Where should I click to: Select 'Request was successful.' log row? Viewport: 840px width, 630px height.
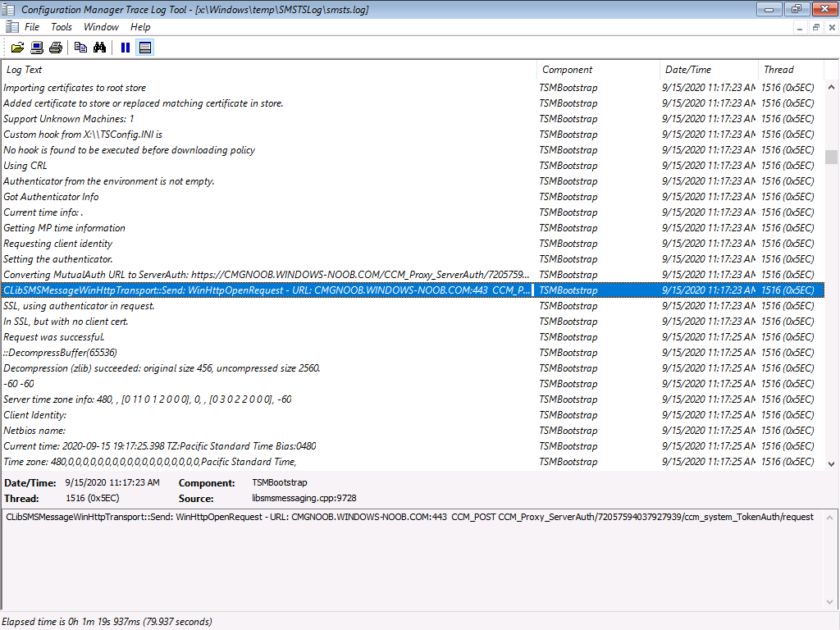click(x=413, y=337)
